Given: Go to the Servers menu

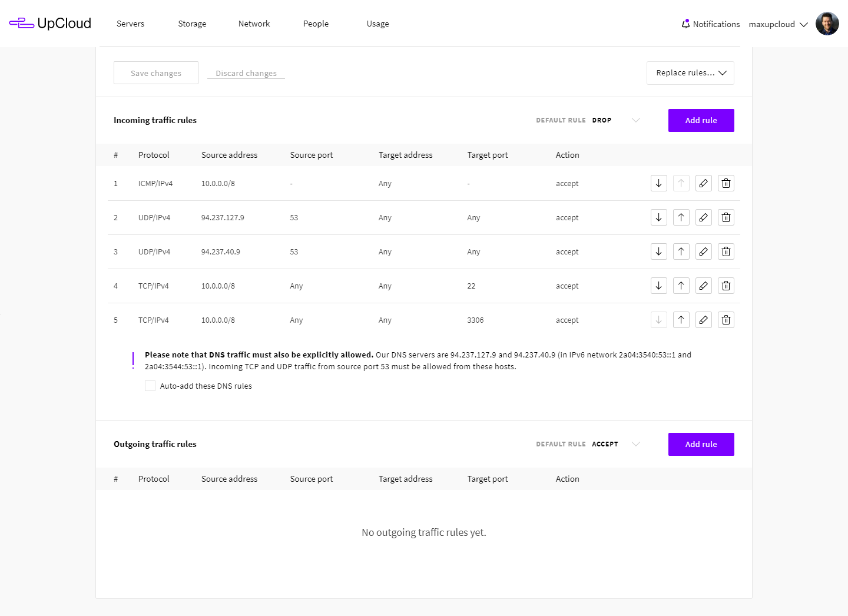Looking at the screenshot, I should 130,24.
